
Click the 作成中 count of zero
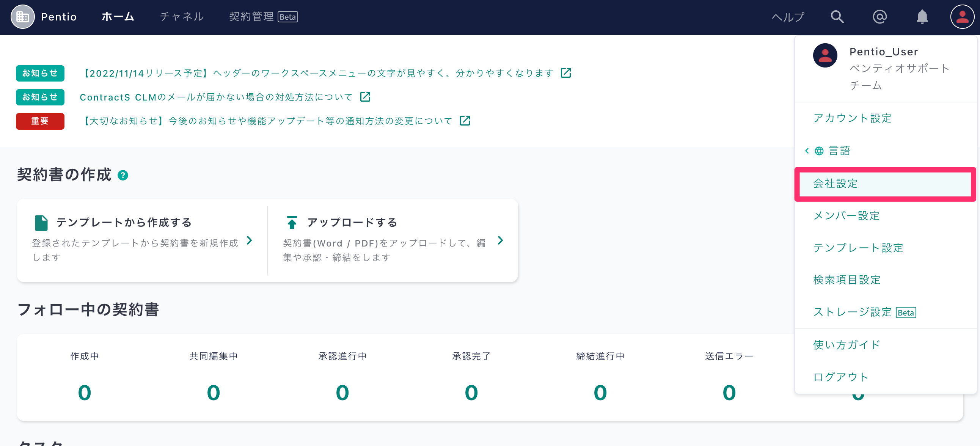(x=85, y=393)
